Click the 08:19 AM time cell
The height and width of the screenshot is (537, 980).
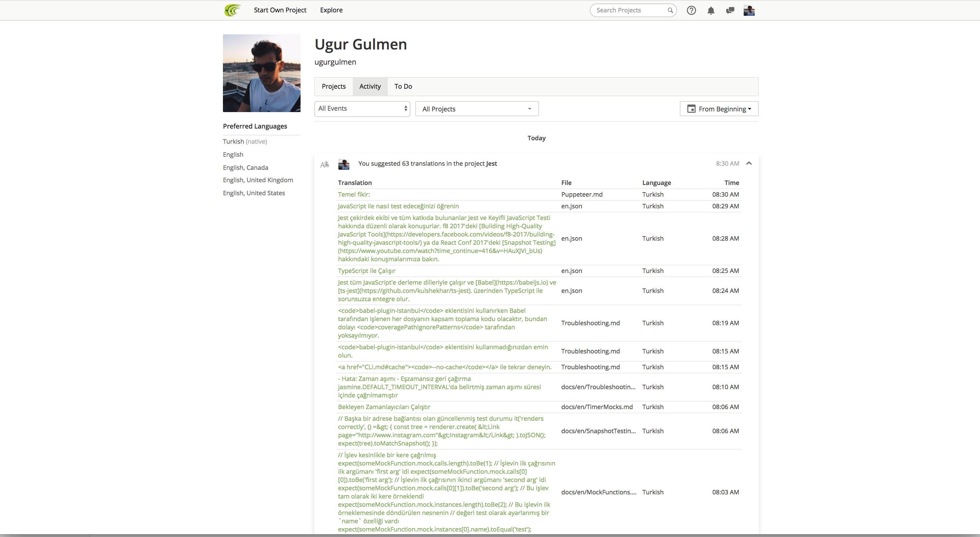(725, 323)
